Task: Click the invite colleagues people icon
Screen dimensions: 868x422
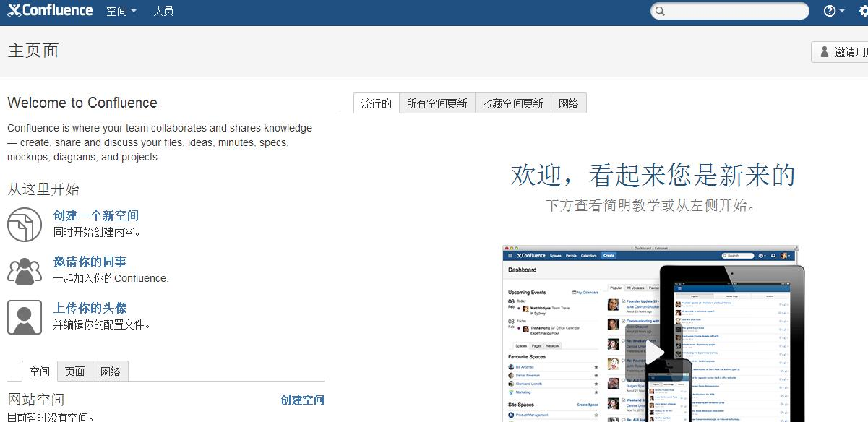Action: (x=25, y=271)
